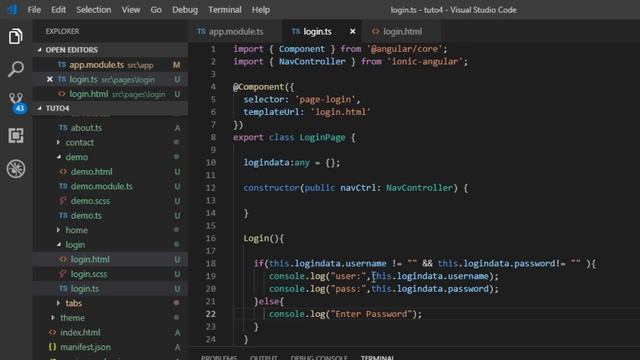
Task: Click JSON braces icon beside manifest.json
Action: point(52,347)
